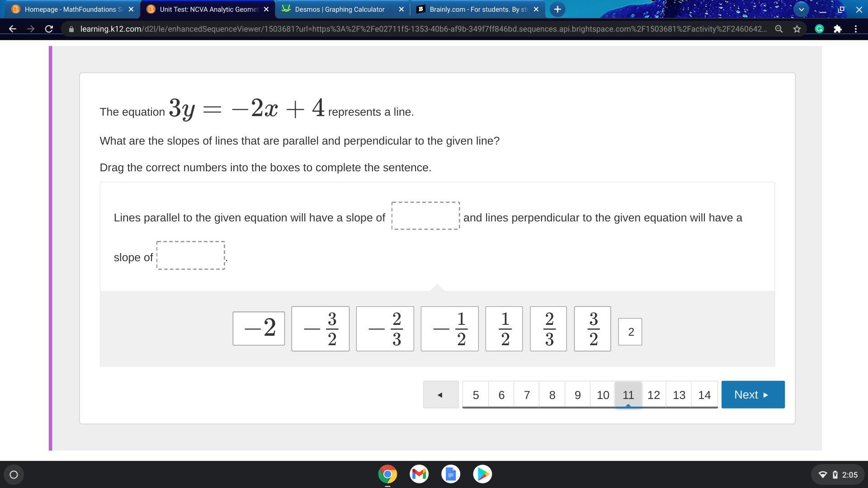Viewport: 868px width, 488px height.
Task: Go to question 12
Action: [x=653, y=394]
